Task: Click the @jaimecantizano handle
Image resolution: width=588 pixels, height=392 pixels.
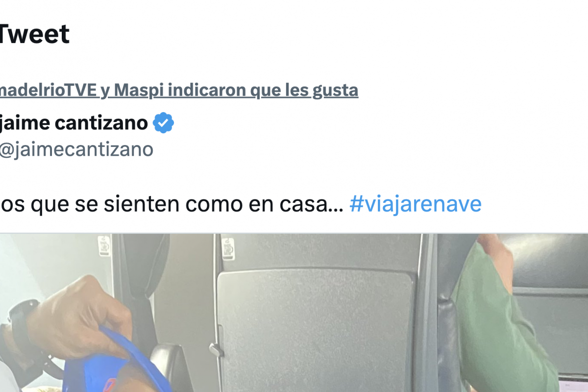Action: (76, 149)
